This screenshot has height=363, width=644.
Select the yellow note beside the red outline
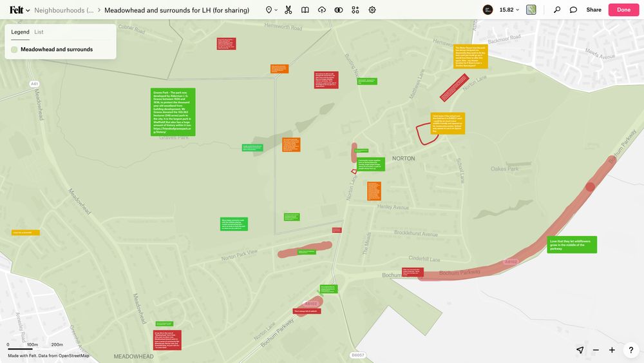coord(448,123)
